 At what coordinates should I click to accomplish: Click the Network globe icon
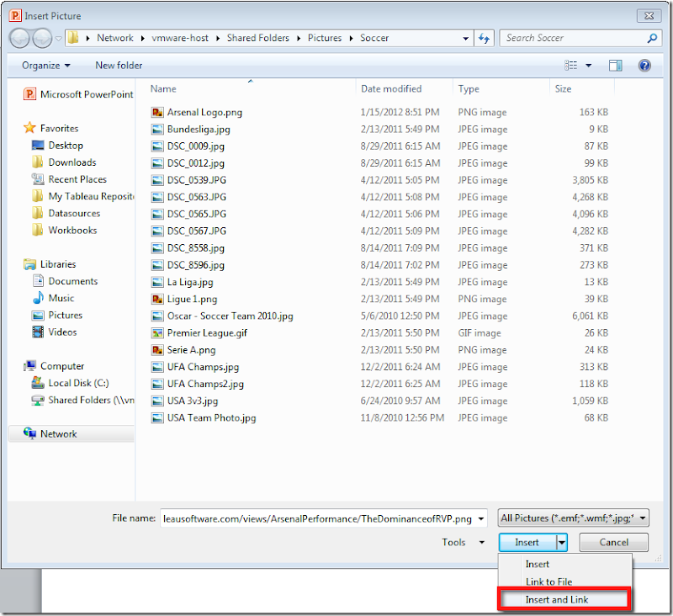point(29,433)
